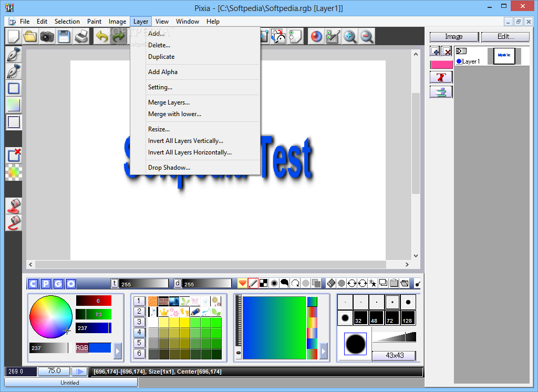This screenshot has width=538, height=392.
Task: Click the text tool T icon in layer panel
Action: coord(441,77)
